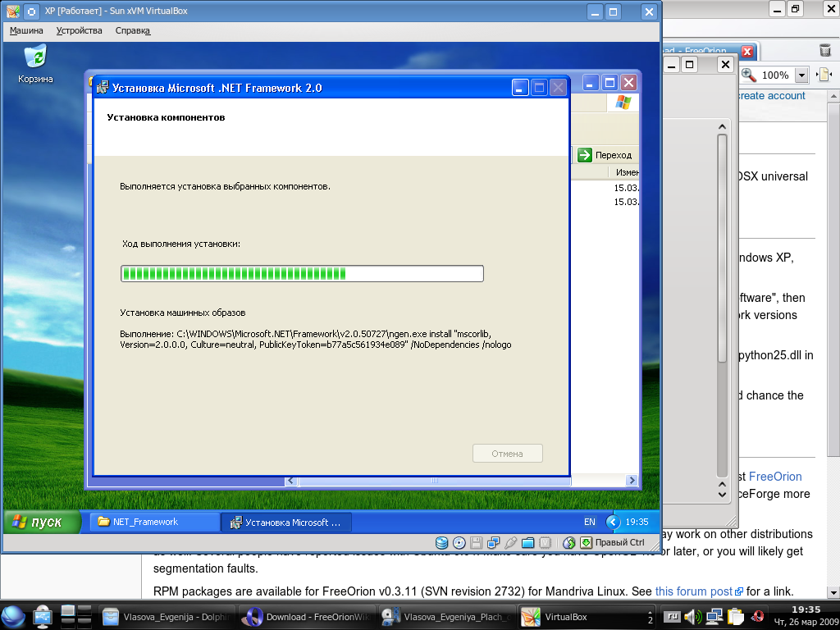Open the Справка menu
Screen dimensions: 840x630
tap(133, 30)
